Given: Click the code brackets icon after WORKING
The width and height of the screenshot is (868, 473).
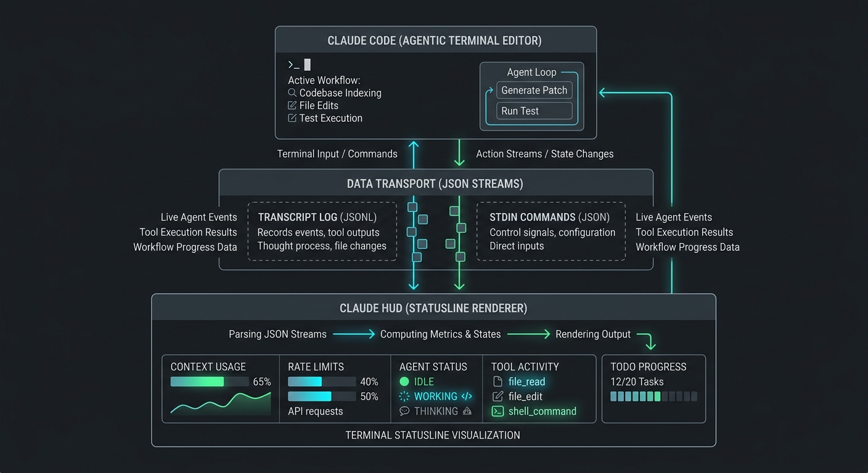Looking at the screenshot, I should (x=467, y=397).
